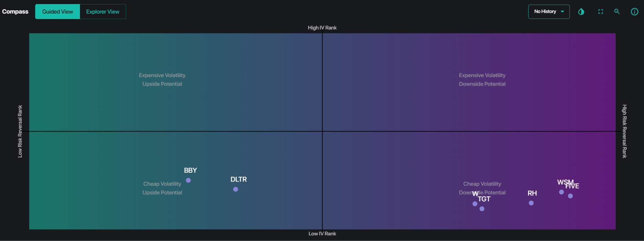Screen dimensions: 644x241
Task: Switch to Guided View tab
Action: (x=58, y=12)
